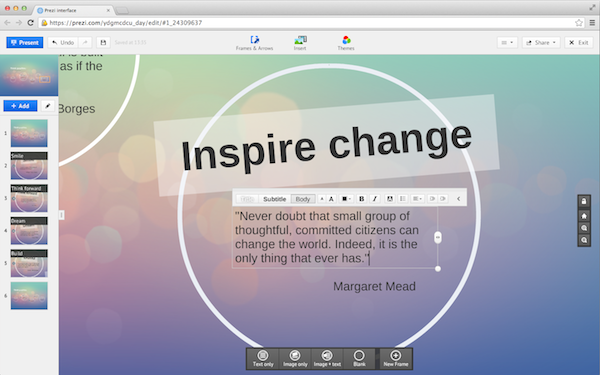
Task: Choose the Text only frame layout
Action: (263, 359)
